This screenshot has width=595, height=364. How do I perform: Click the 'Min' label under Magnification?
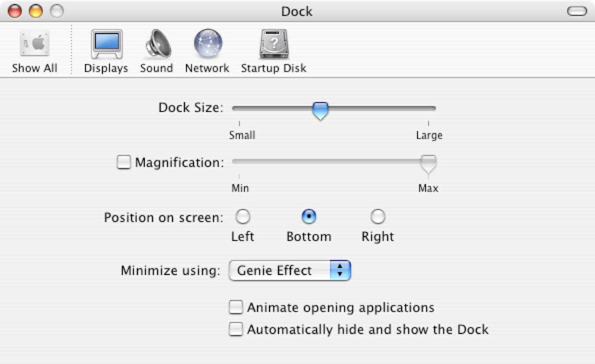[x=240, y=188]
